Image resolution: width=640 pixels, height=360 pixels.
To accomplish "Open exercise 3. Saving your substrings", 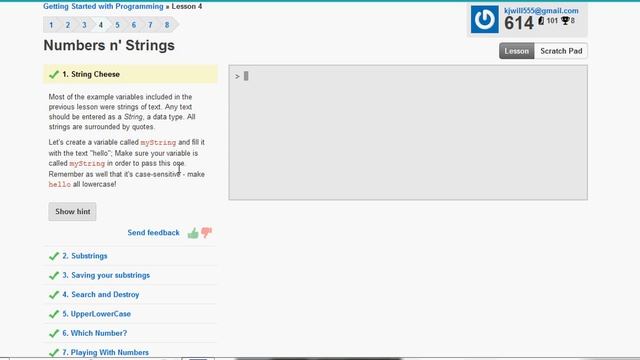I will [106, 276].
